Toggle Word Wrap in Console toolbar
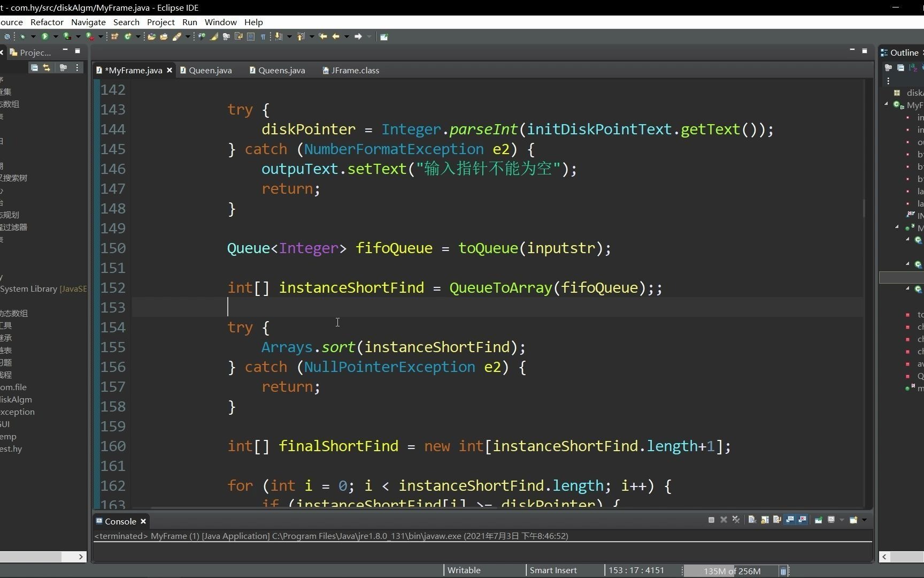Screen dimensions: 924x578 pos(777,520)
